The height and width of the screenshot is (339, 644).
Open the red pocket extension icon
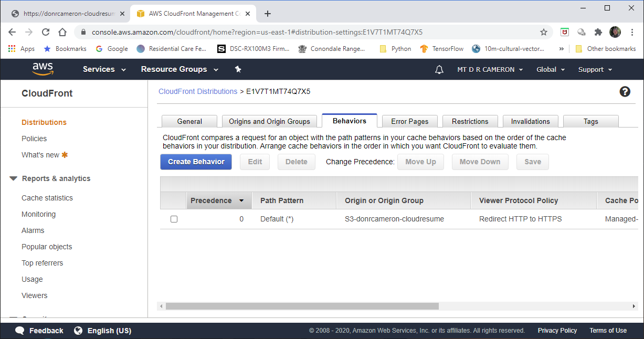[565, 32]
